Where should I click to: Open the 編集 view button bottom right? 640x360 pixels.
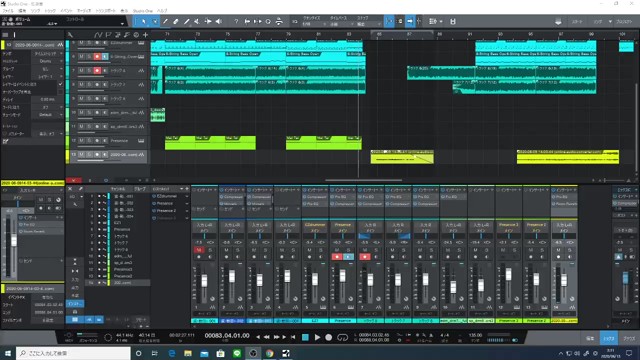[x=590, y=338]
